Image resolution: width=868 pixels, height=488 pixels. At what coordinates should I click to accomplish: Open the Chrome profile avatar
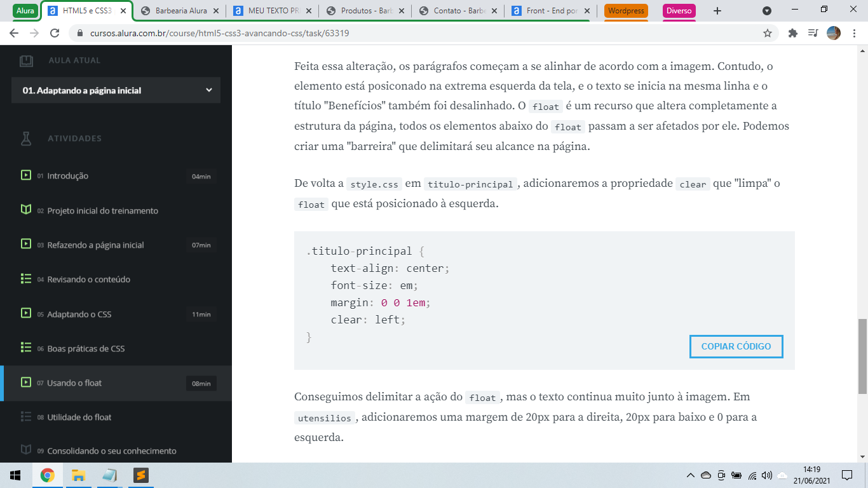(834, 33)
